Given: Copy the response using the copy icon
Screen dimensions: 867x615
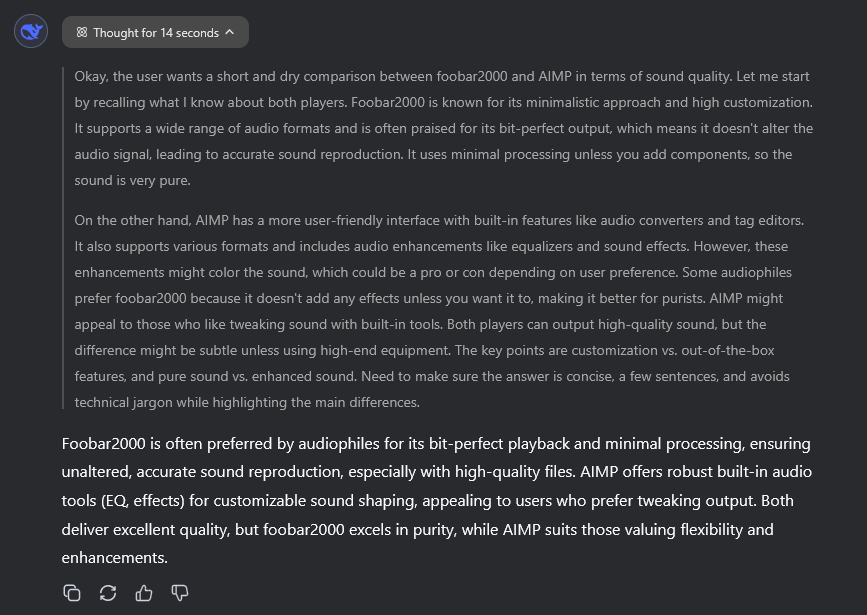Looking at the screenshot, I should 72,593.
